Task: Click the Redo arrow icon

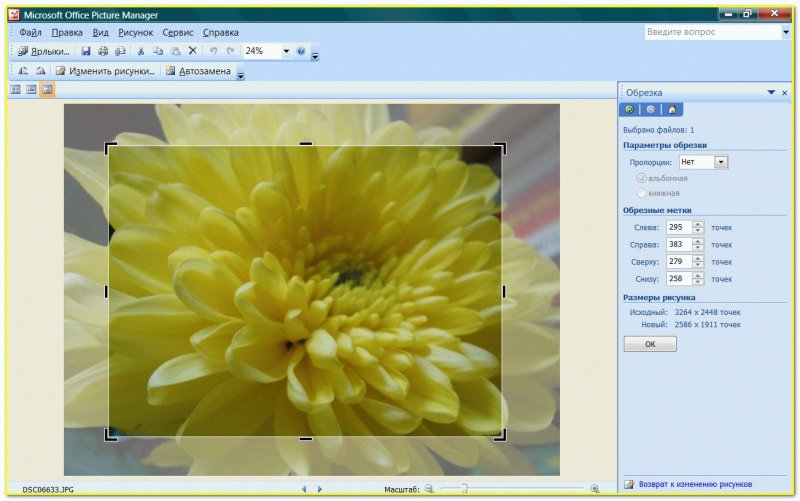Action: point(231,51)
